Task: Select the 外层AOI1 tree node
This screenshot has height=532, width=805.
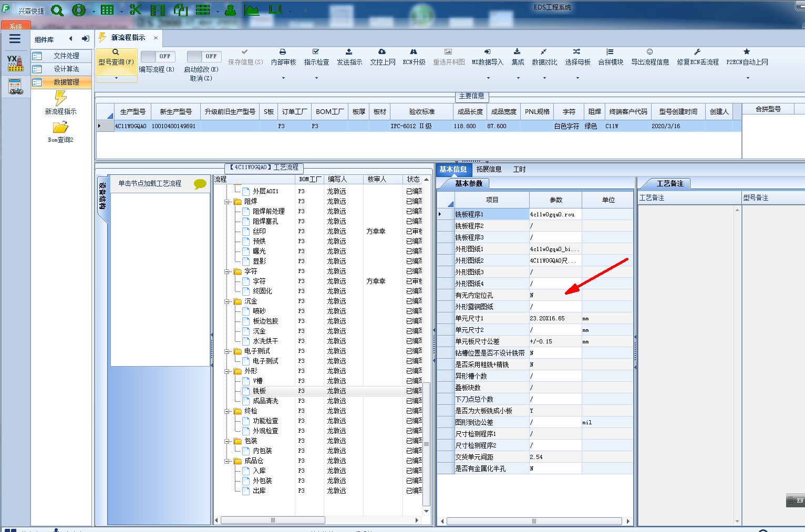Action: point(265,191)
